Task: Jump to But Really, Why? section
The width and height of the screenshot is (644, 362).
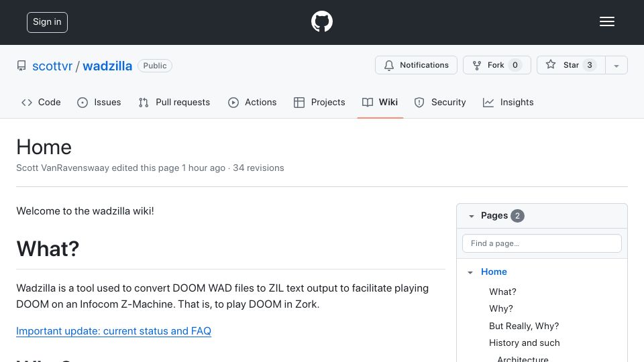Action: tap(524, 326)
